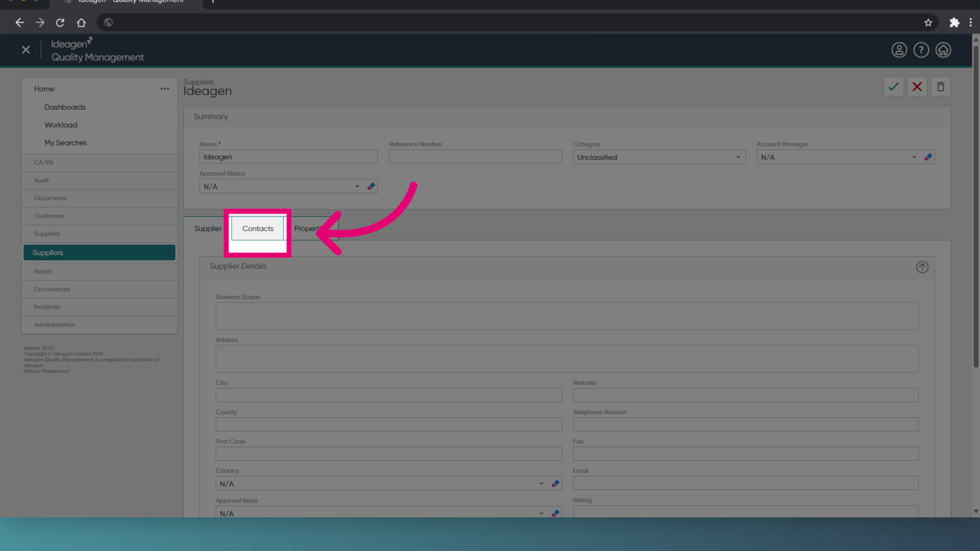Close the sidebar menu with X icon
980x551 pixels.
pos(26,50)
